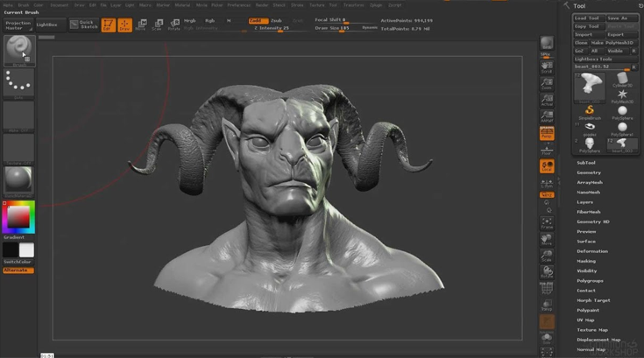Toggle Dynamic draw size
The image size is (644, 358).
[370, 28]
